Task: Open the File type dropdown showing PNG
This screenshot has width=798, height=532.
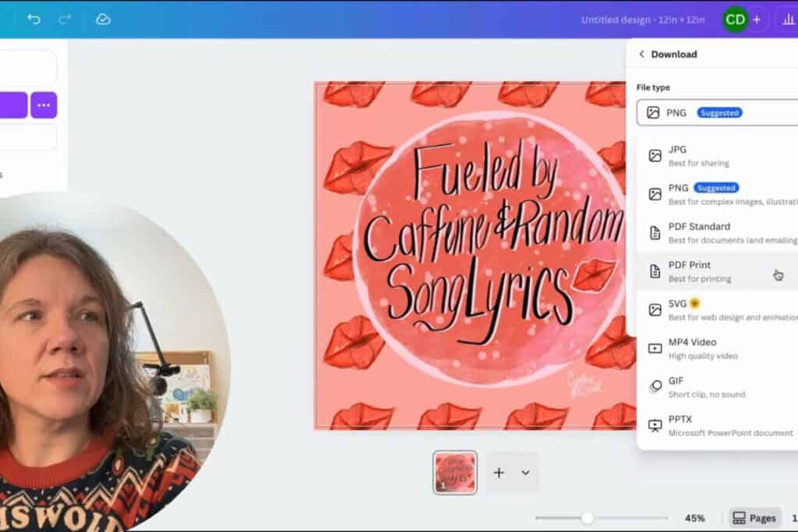Action: pos(717,113)
